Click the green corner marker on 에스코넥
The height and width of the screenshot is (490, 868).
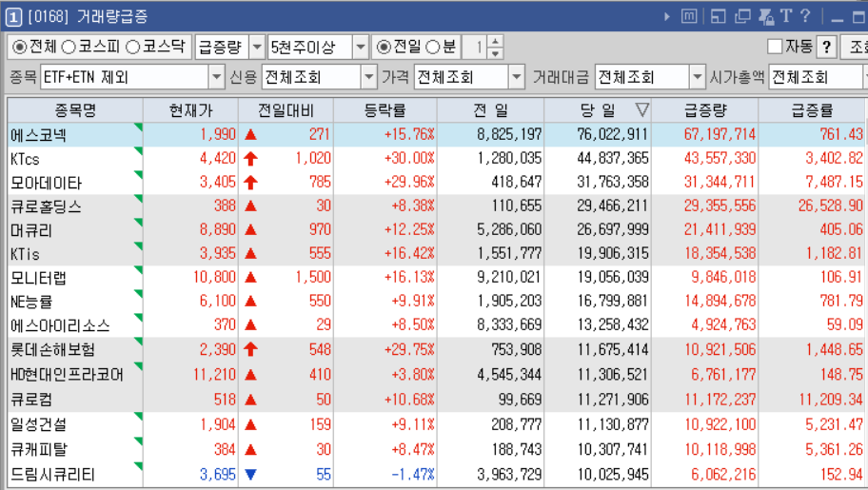point(138,127)
